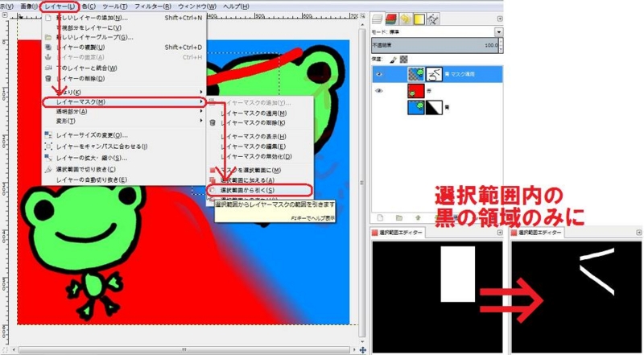
Task: Choose 選択範囲から引く(S) submenu entry
Action: click(259, 190)
